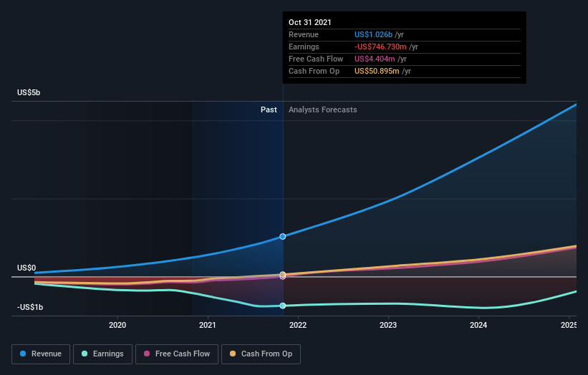This screenshot has width=588, height=375.
Task: Click the Revenue label in the tooltip
Action: (304, 34)
